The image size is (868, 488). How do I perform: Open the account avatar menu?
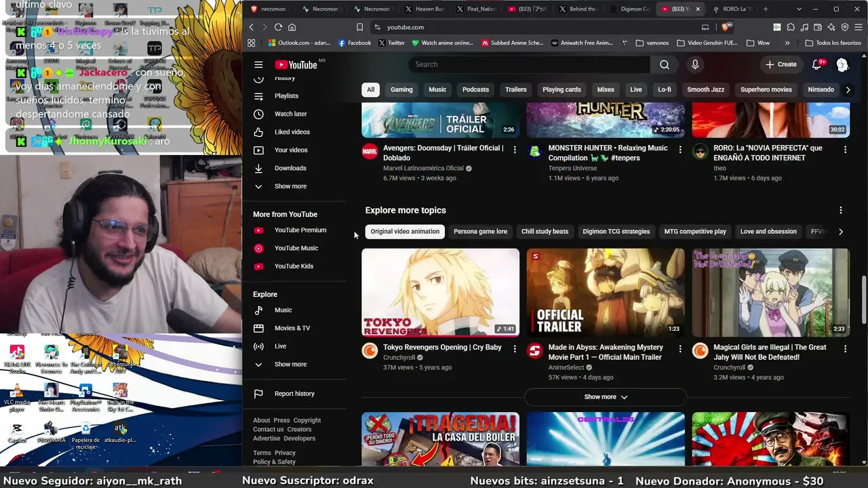[x=842, y=64]
